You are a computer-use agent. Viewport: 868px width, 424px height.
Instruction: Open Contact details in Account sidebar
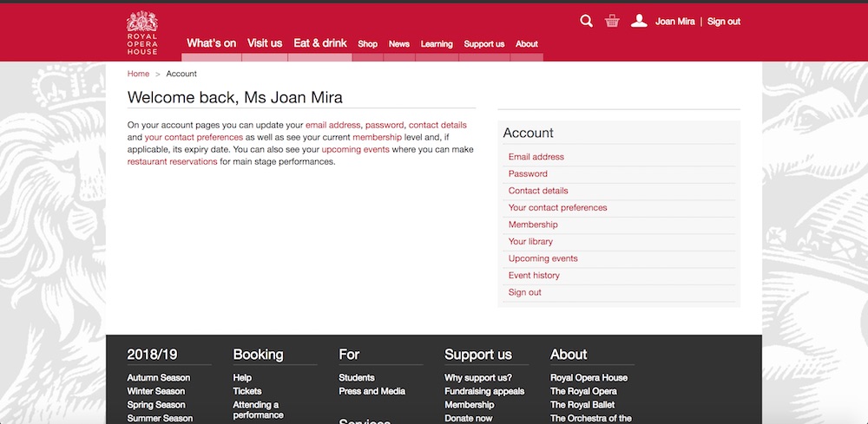pyautogui.click(x=538, y=191)
